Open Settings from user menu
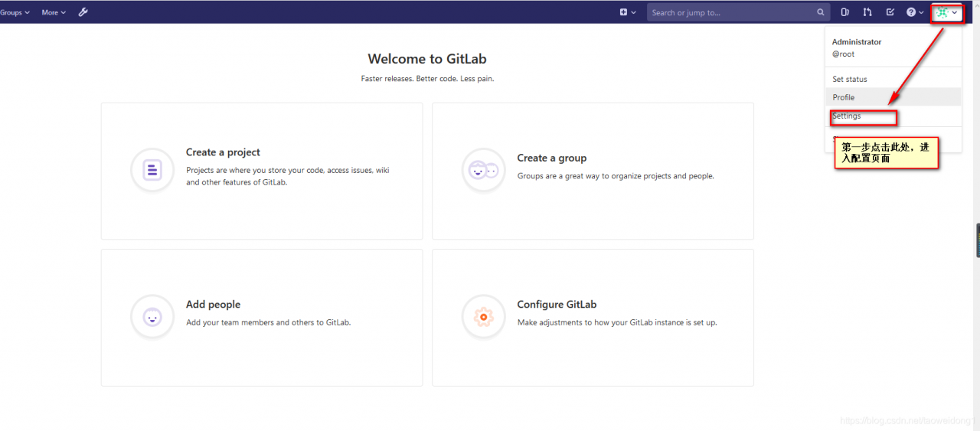The height and width of the screenshot is (431, 980). coord(847,116)
